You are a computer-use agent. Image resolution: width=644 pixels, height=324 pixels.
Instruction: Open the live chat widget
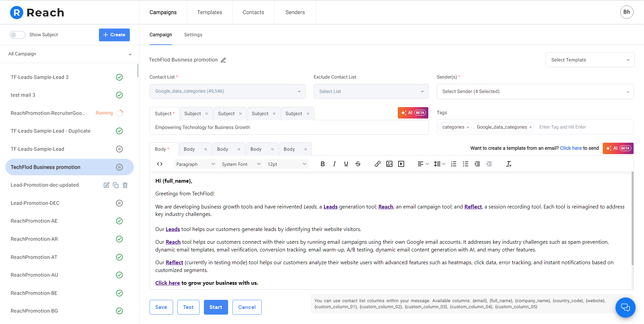(x=625, y=307)
